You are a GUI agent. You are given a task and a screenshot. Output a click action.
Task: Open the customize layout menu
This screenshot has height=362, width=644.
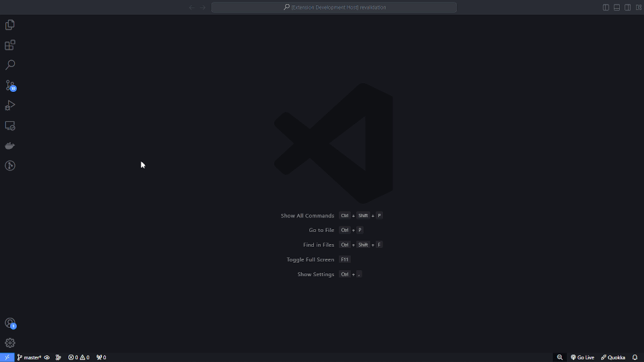coord(639,7)
